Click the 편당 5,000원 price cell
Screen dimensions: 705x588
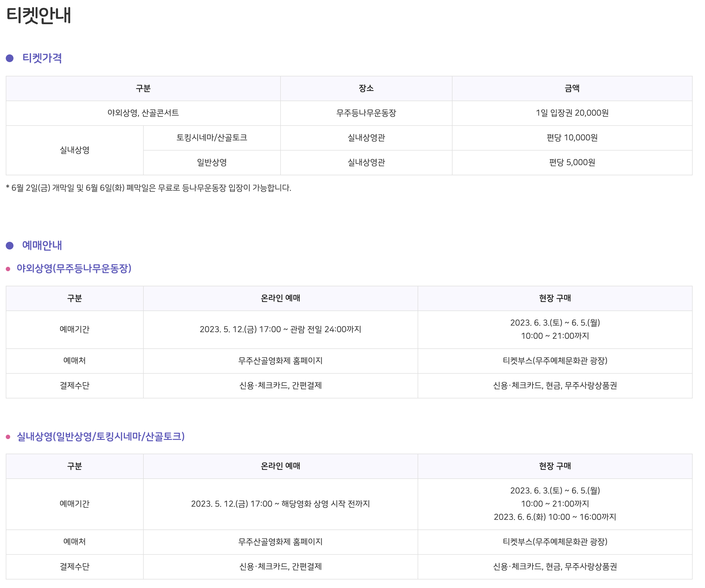pos(572,163)
